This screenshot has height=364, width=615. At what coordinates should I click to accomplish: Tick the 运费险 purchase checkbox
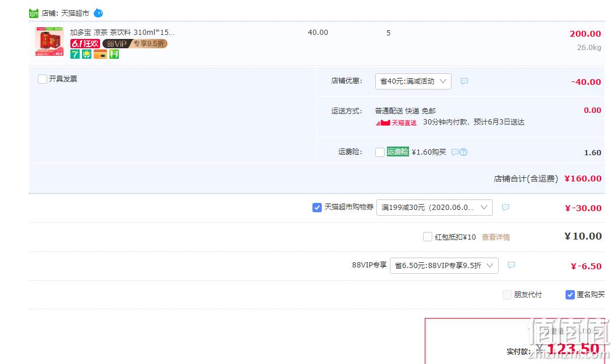(x=380, y=152)
